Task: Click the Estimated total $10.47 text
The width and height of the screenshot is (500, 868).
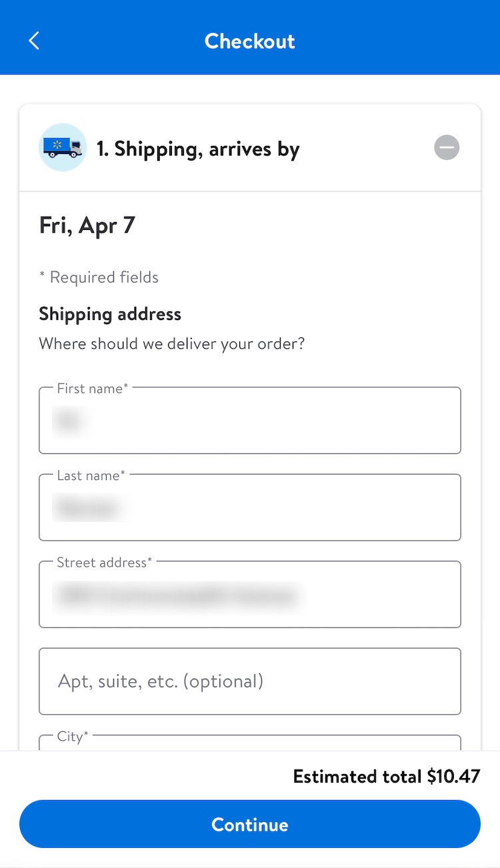Action: (x=387, y=777)
